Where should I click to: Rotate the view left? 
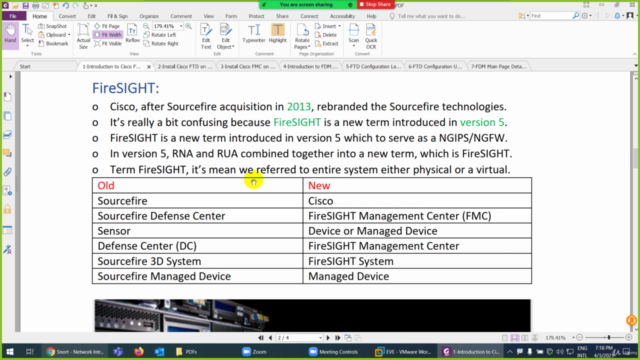(160, 35)
